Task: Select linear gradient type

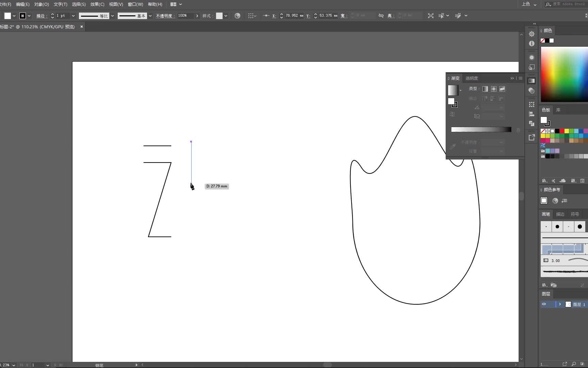Action: pos(485,89)
